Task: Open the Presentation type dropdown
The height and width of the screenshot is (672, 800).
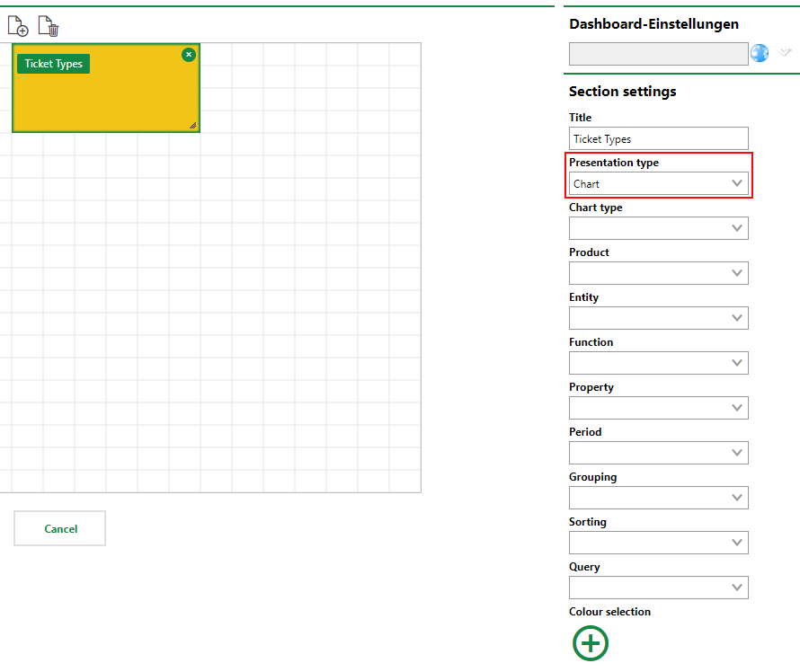Action: pyautogui.click(x=658, y=183)
